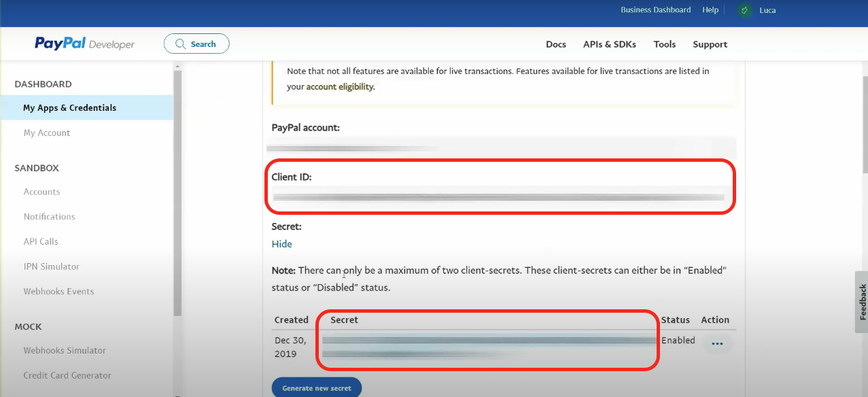Open the Support menu
This screenshot has width=868, height=397.
tap(710, 44)
